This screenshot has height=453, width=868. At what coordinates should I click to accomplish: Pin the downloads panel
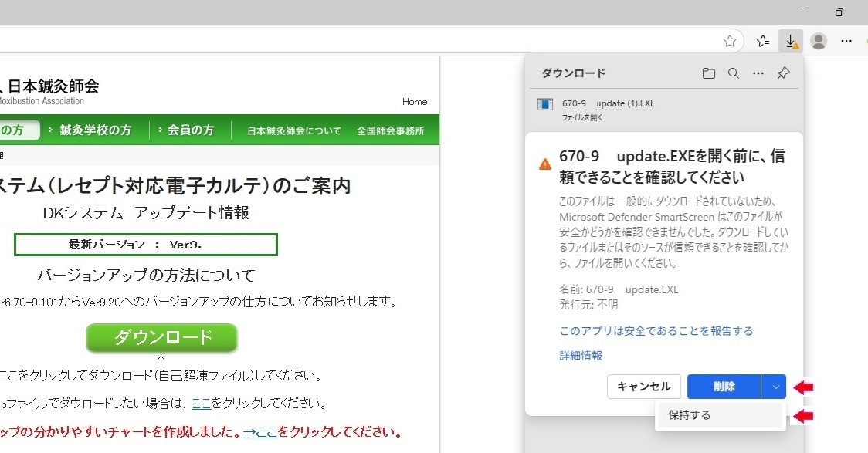[x=783, y=73]
